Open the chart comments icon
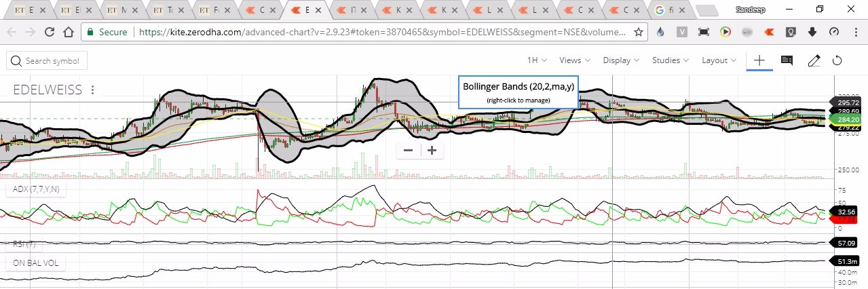 787,60
